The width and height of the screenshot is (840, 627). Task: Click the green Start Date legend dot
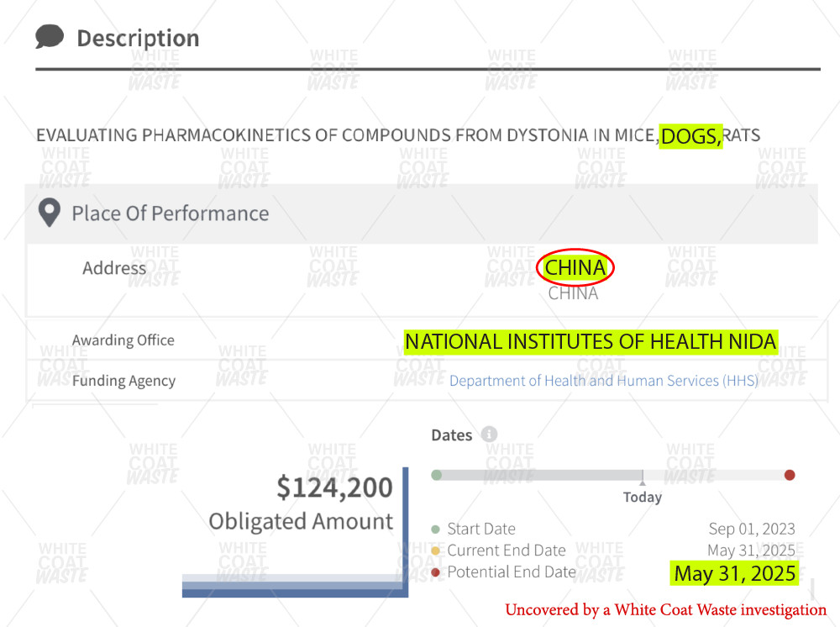[435, 530]
